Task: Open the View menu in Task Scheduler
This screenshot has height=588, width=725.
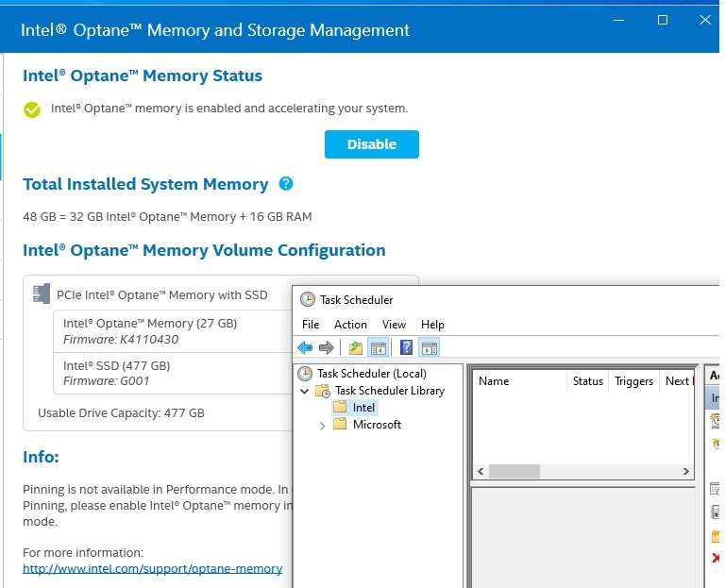Action: [394, 325]
